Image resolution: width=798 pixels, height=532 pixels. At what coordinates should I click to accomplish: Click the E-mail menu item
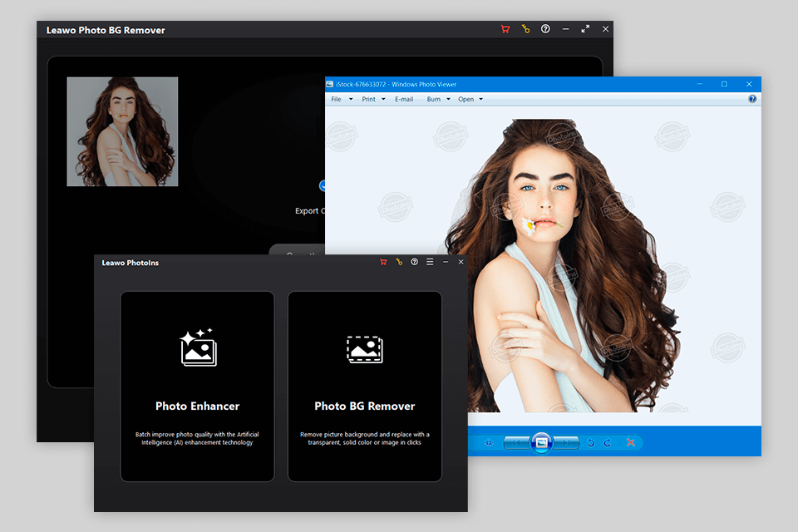click(x=404, y=99)
